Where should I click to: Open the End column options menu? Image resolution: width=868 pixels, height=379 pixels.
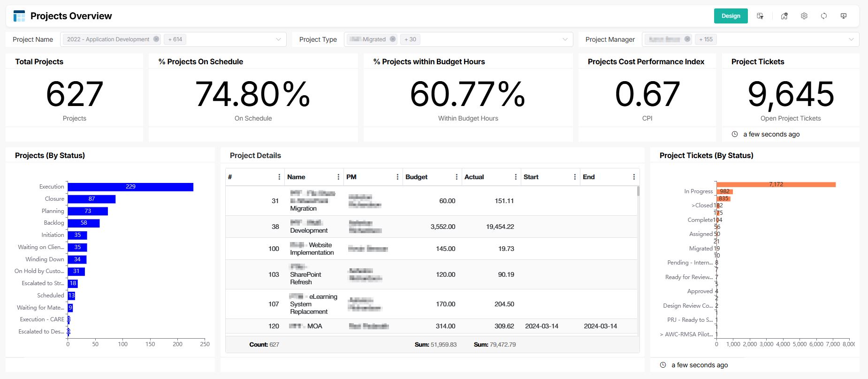634,177
